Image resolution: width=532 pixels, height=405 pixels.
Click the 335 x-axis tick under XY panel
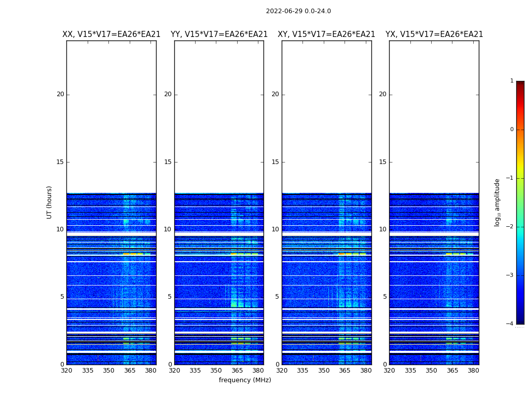(302, 371)
